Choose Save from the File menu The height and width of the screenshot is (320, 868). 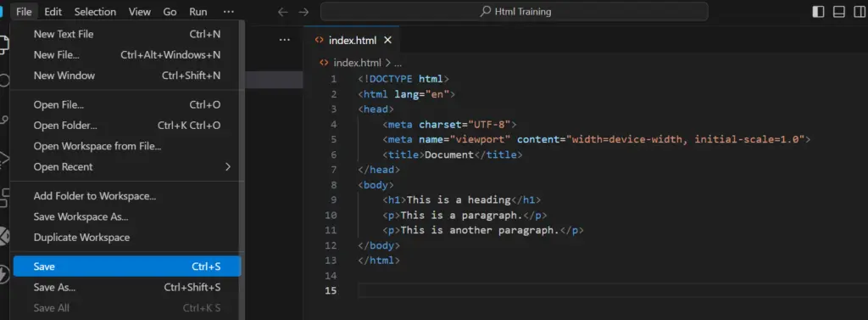click(x=127, y=267)
